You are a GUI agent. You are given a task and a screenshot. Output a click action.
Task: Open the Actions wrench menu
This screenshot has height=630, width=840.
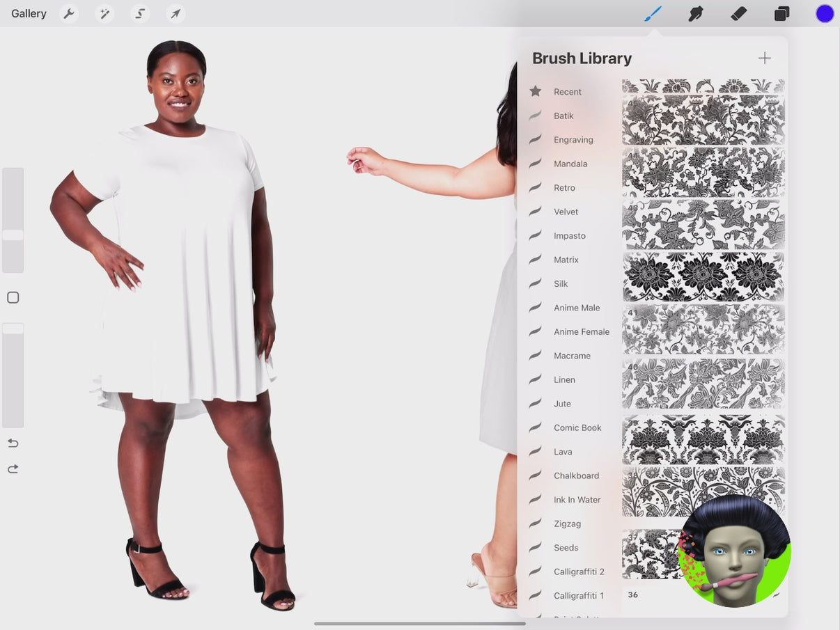[68, 14]
